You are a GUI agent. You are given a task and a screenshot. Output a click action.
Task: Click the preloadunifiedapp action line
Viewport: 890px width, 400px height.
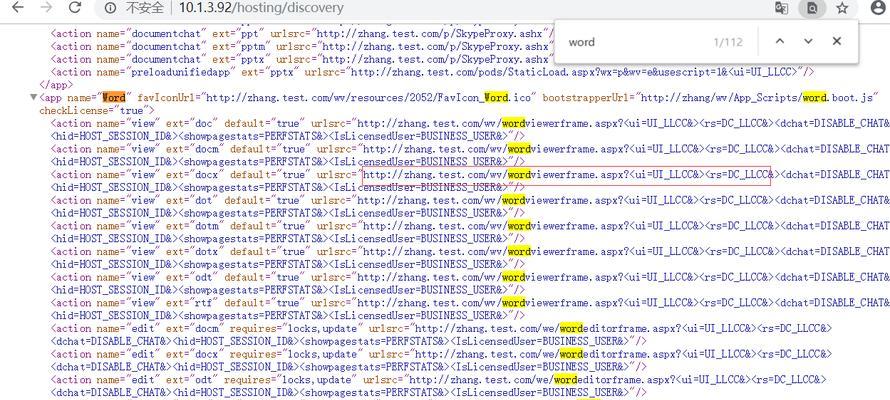433,72
